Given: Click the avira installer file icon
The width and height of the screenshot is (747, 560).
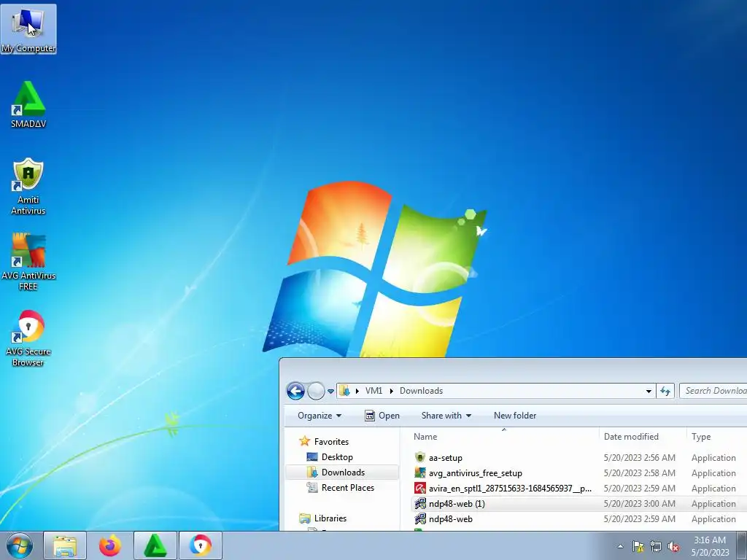Looking at the screenshot, I should pos(419,488).
